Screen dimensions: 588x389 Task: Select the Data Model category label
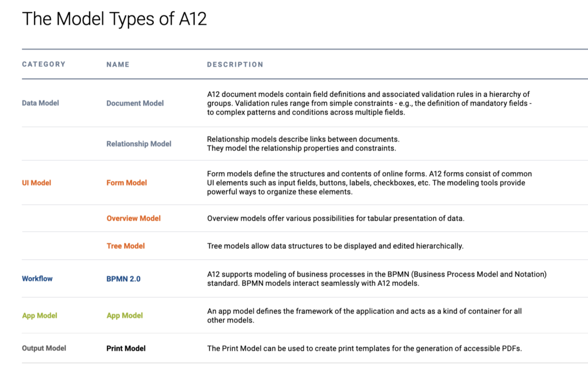pyautogui.click(x=40, y=103)
